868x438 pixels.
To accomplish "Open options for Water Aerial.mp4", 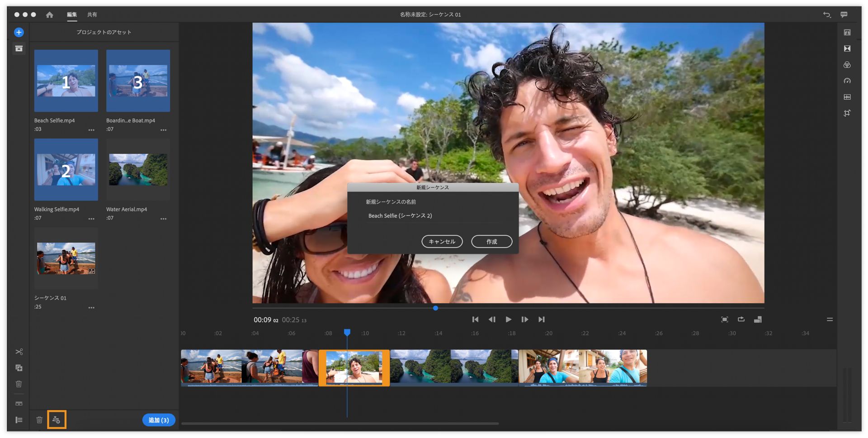I will tap(164, 219).
